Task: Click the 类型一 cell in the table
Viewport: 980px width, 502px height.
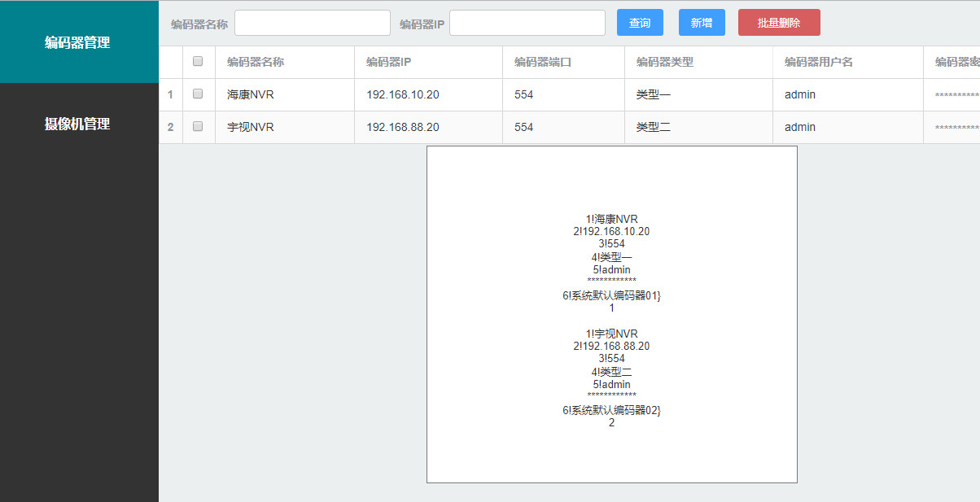Action: (698, 94)
